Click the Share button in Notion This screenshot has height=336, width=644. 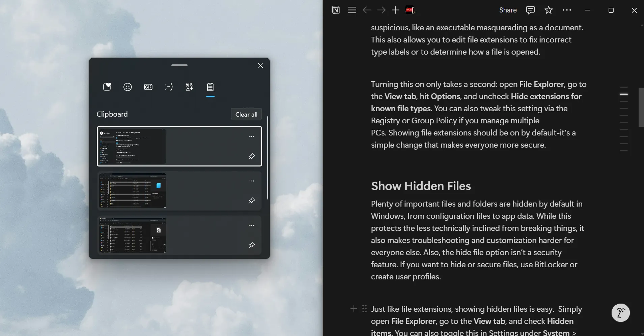[508, 10]
